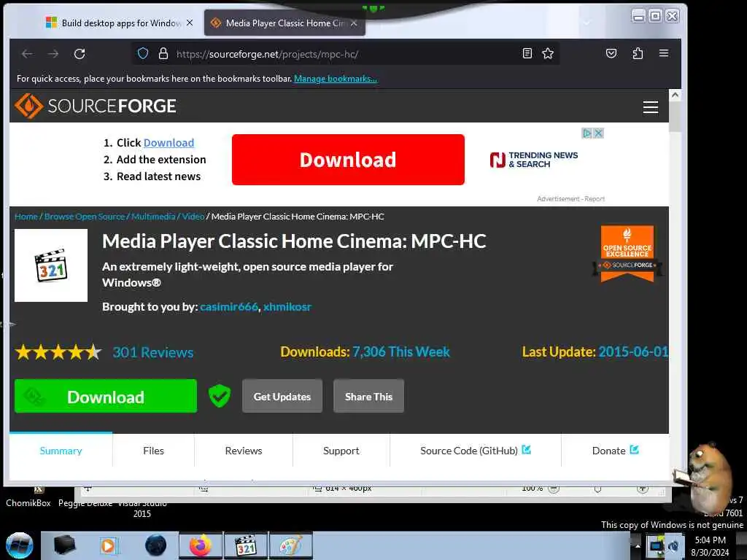Select the Summary tab
747x560 pixels.
[x=61, y=451]
